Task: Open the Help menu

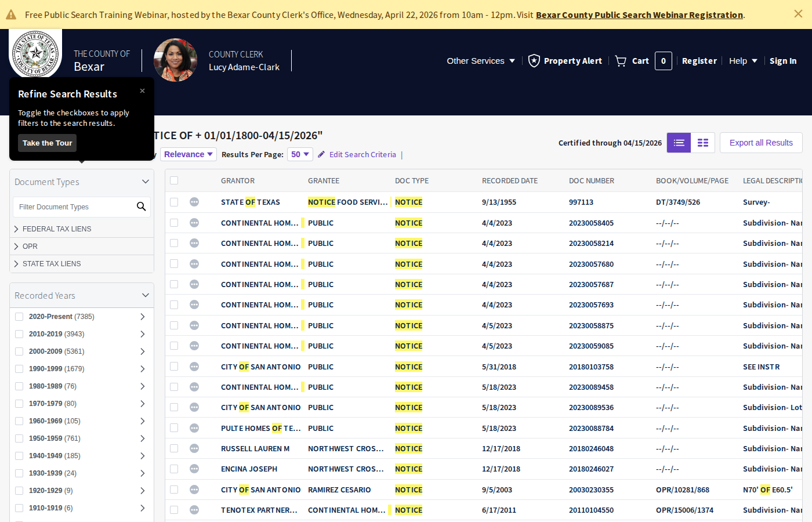Action: click(x=742, y=61)
